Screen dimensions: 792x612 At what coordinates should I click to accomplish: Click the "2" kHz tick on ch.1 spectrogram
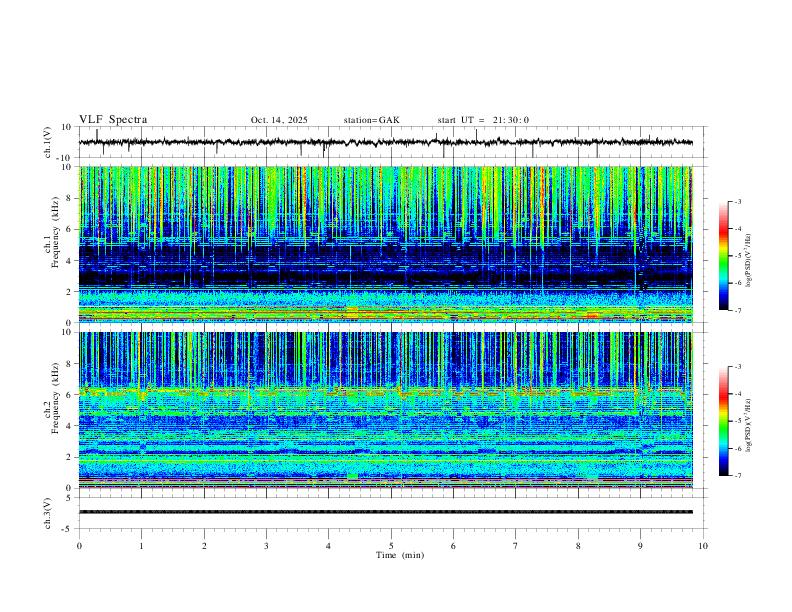point(69,292)
